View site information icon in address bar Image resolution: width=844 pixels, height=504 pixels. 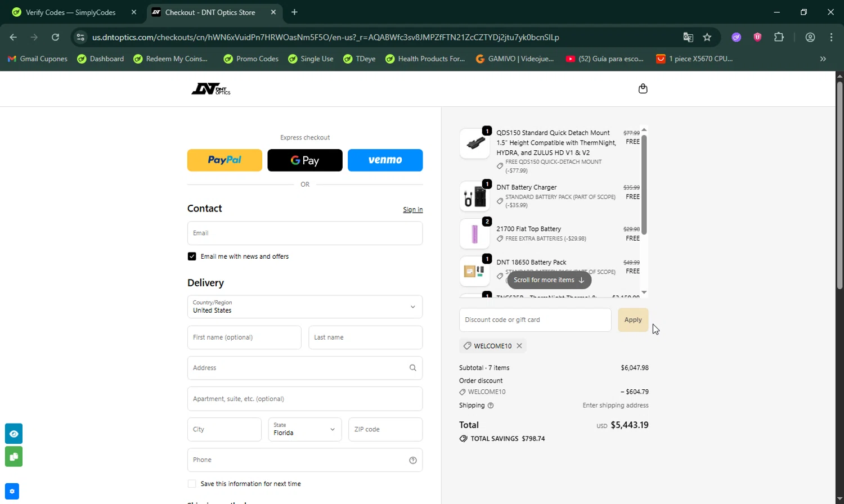pos(80,37)
